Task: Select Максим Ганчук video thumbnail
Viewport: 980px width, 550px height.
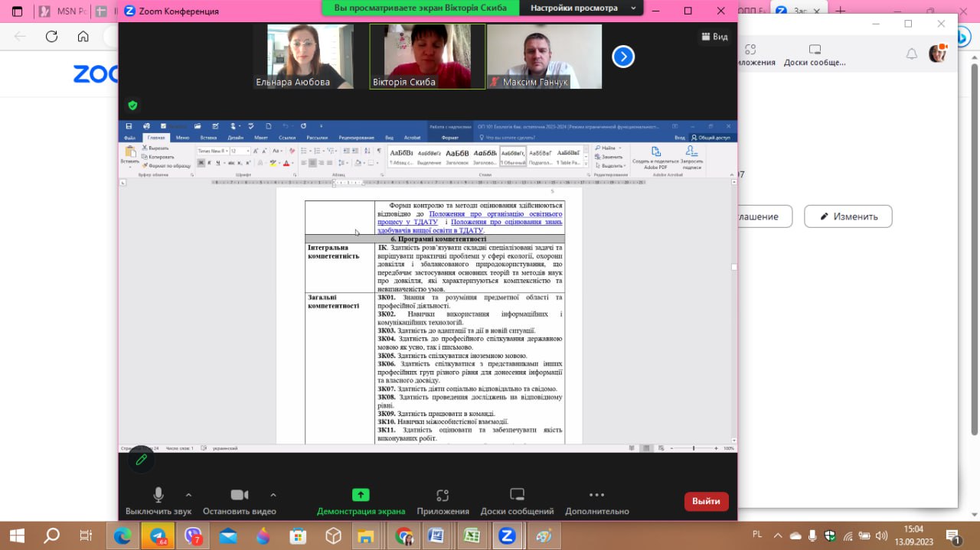Action: tap(544, 57)
